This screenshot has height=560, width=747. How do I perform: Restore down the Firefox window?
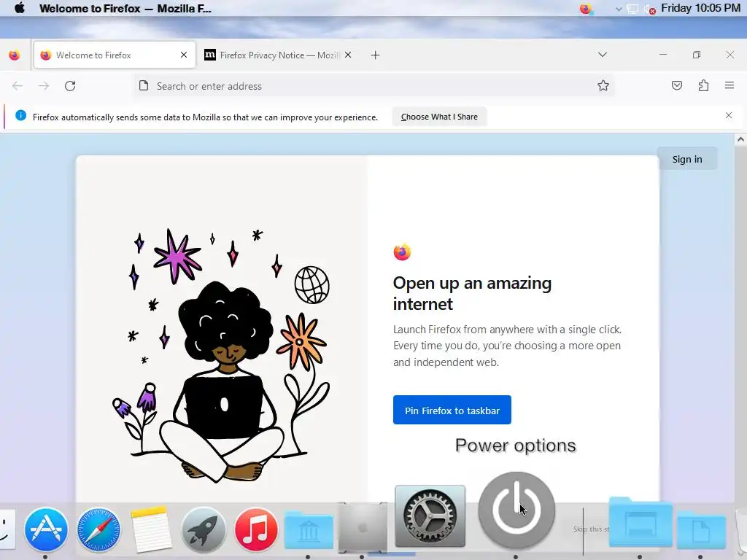(697, 55)
